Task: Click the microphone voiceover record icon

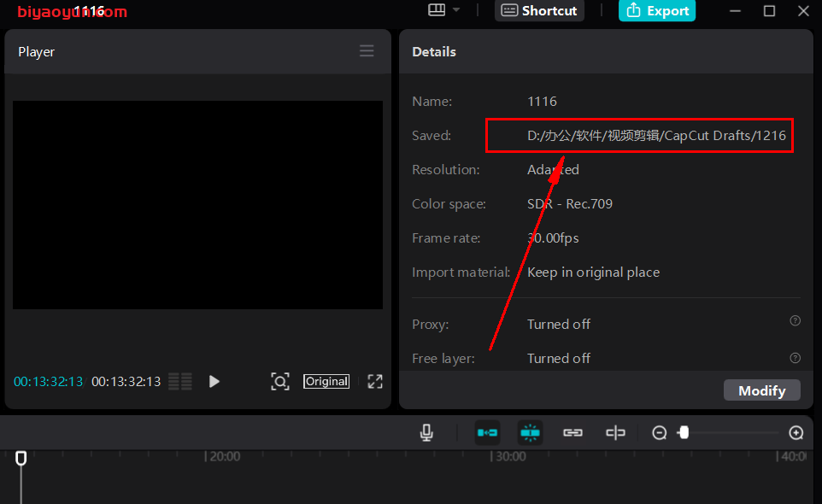Action: (x=426, y=433)
